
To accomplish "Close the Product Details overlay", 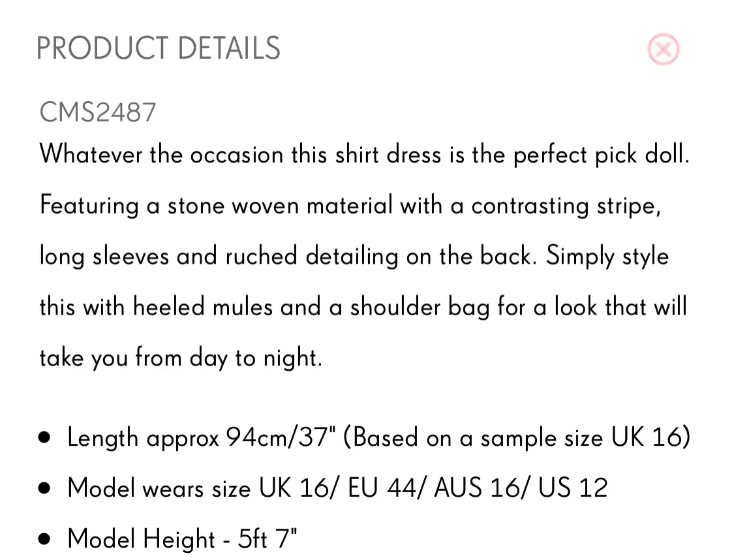I will point(663,50).
